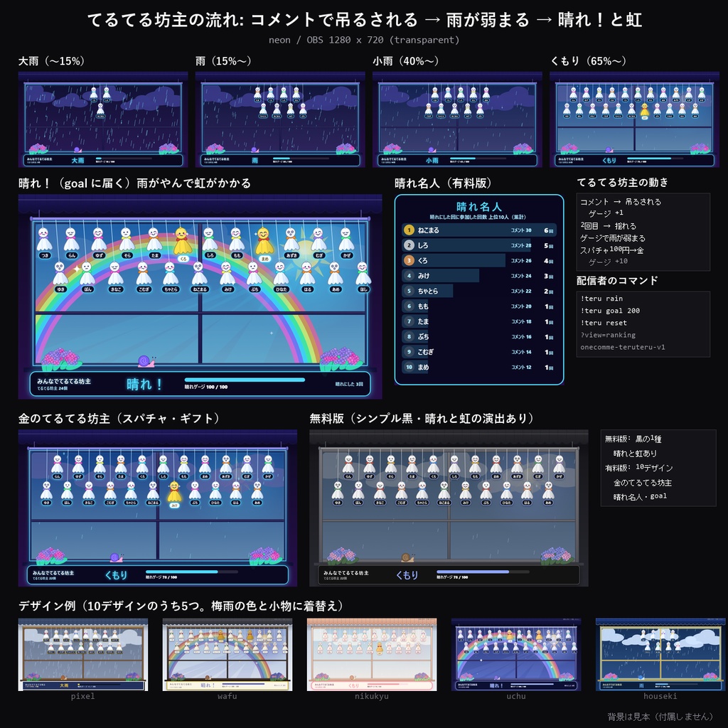Click the large 晴れ！ status label

pos(144,384)
